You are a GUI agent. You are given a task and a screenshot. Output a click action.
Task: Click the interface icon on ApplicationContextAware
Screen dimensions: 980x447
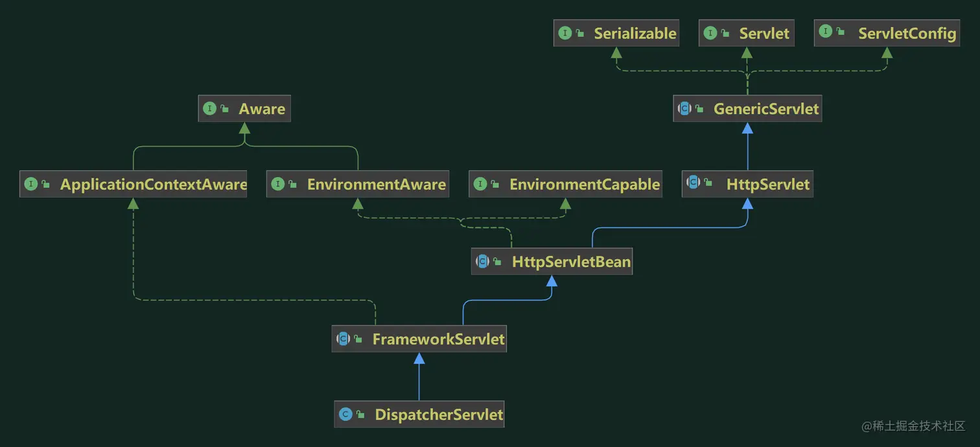pyautogui.click(x=30, y=184)
